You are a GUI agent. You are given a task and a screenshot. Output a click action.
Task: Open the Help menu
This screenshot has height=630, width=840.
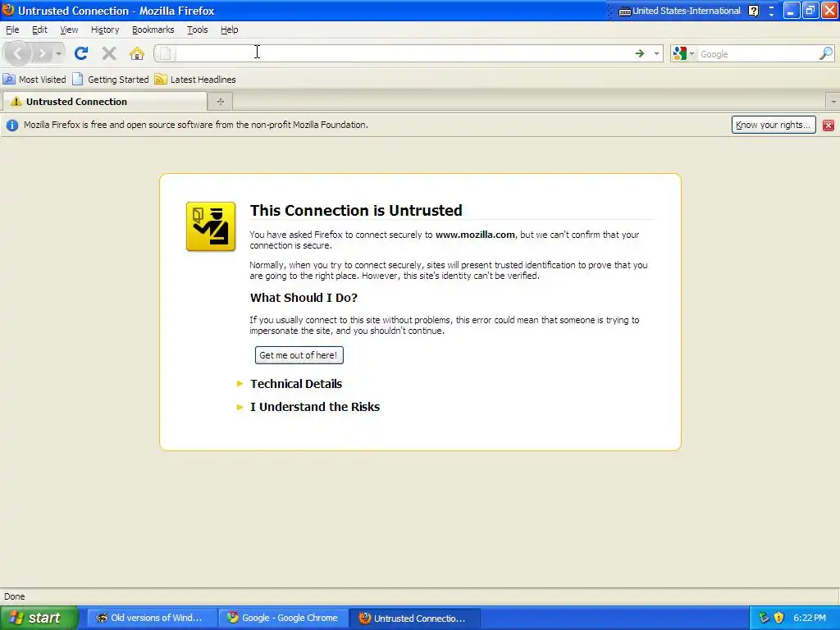pyautogui.click(x=230, y=30)
